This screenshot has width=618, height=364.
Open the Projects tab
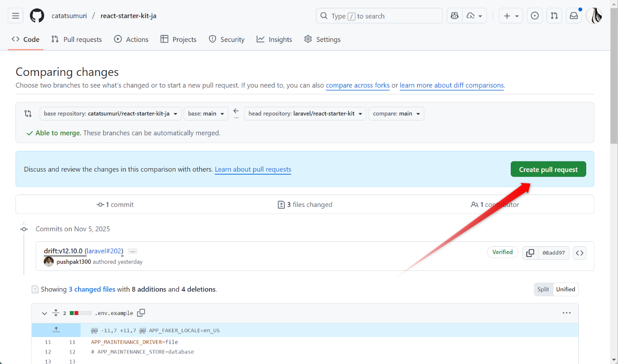(178, 39)
